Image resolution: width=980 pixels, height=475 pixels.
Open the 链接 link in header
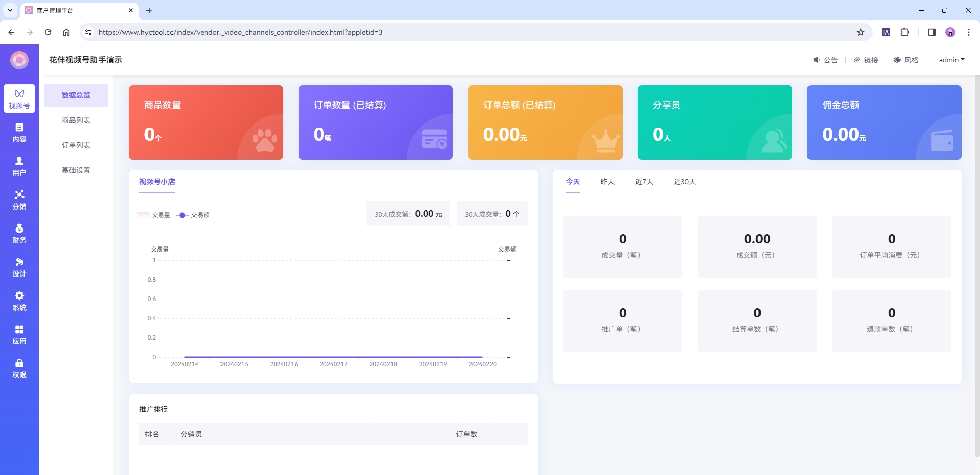[x=866, y=60]
